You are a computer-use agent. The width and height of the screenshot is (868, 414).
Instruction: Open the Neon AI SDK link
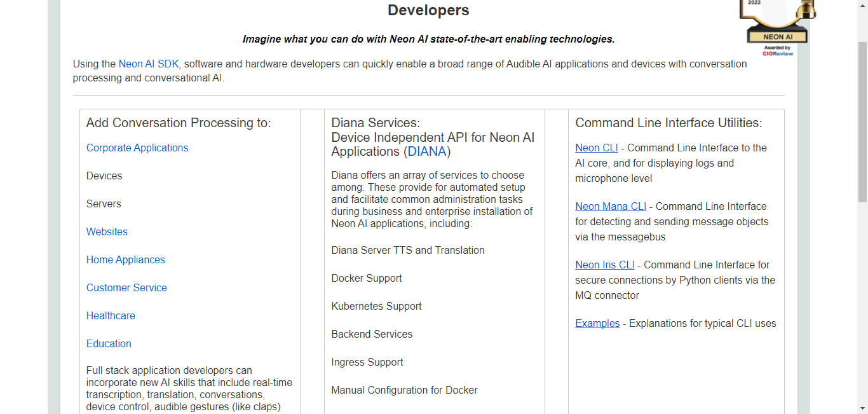coord(149,64)
